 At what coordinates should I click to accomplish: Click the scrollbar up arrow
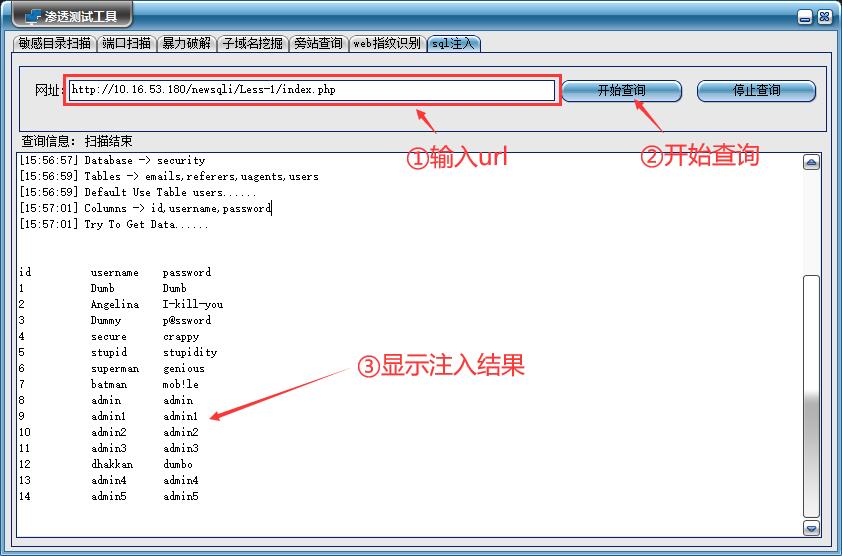coord(811,162)
